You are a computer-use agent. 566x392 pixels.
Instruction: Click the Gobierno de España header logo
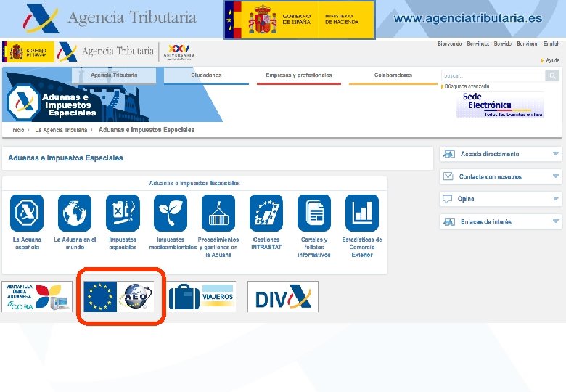(28, 52)
